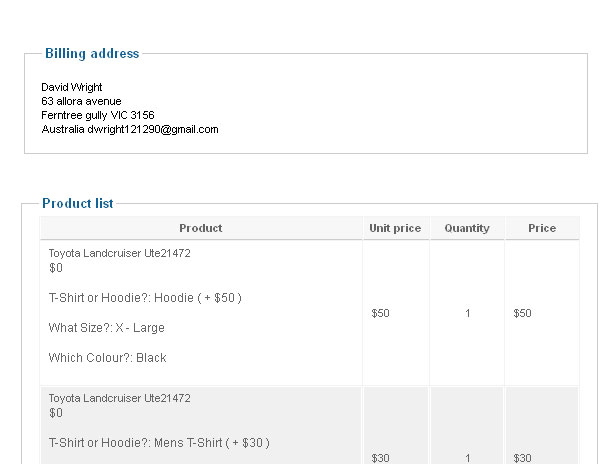Image resolution: width=608 pixels, height=469 pixels.
Task: Click the Hoodie ( + $50 ) option text
Action: click(x=198, y=298)
